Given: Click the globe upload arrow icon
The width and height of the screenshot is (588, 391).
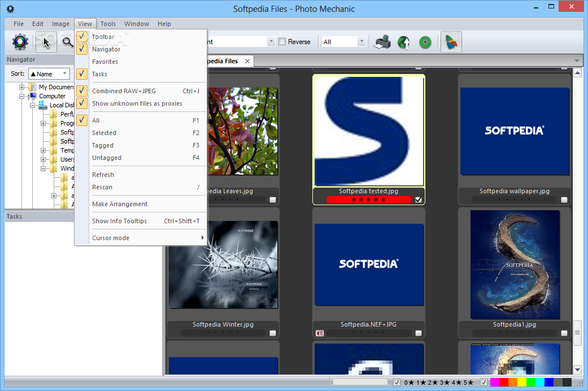Looking at the screenshot, I should pyautogui.click(x=404, y=42).
